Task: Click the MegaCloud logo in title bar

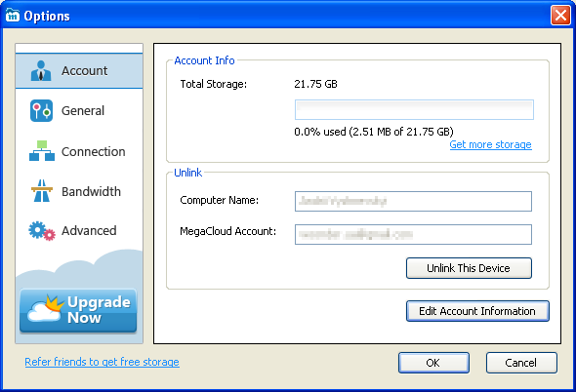Action: tap(13, 15)
